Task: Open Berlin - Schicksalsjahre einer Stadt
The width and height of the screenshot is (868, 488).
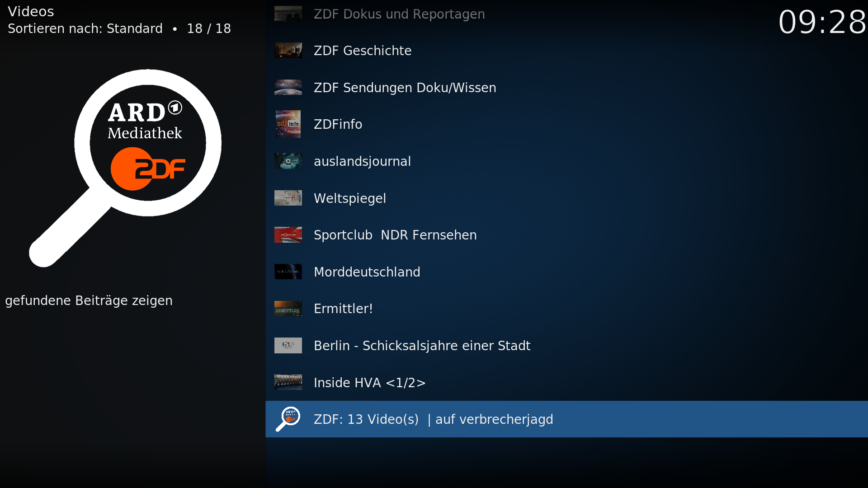Action: coord(566,346)
